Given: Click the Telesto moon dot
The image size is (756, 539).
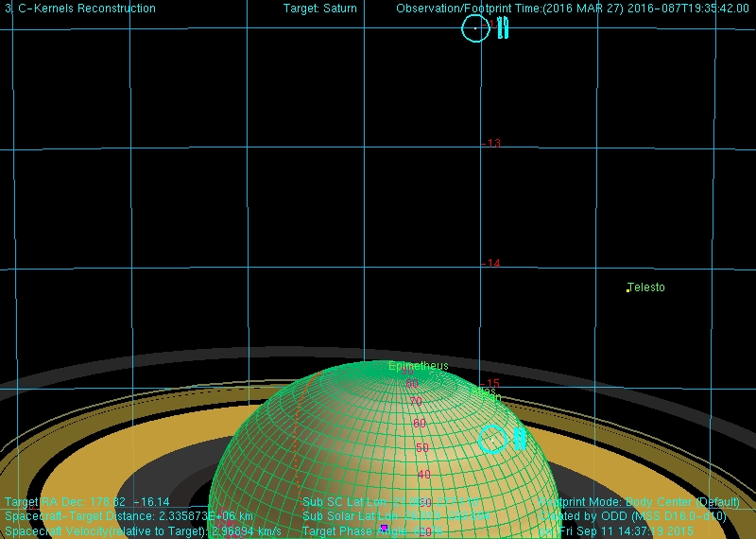Looking at the screenshot, I should (x=627, y=290).
